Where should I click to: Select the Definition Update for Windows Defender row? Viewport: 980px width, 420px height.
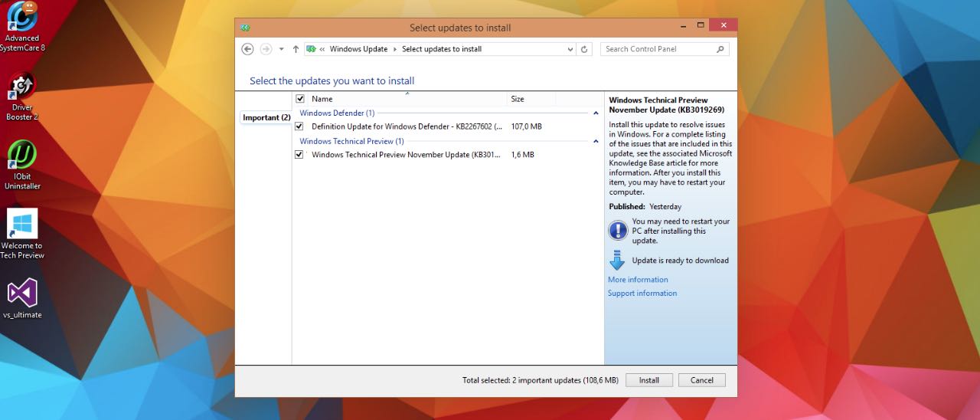click(x=448, y=126)
